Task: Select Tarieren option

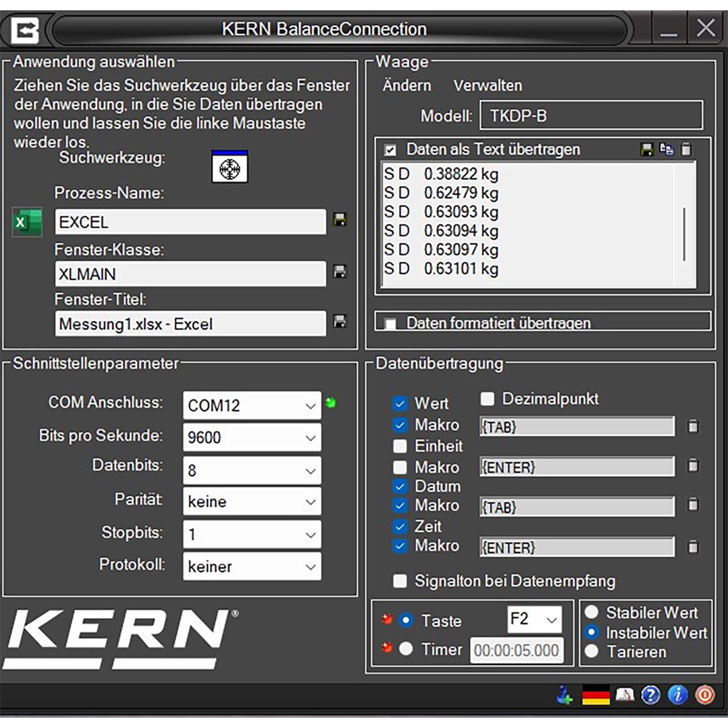Action: tap(591, 651)
